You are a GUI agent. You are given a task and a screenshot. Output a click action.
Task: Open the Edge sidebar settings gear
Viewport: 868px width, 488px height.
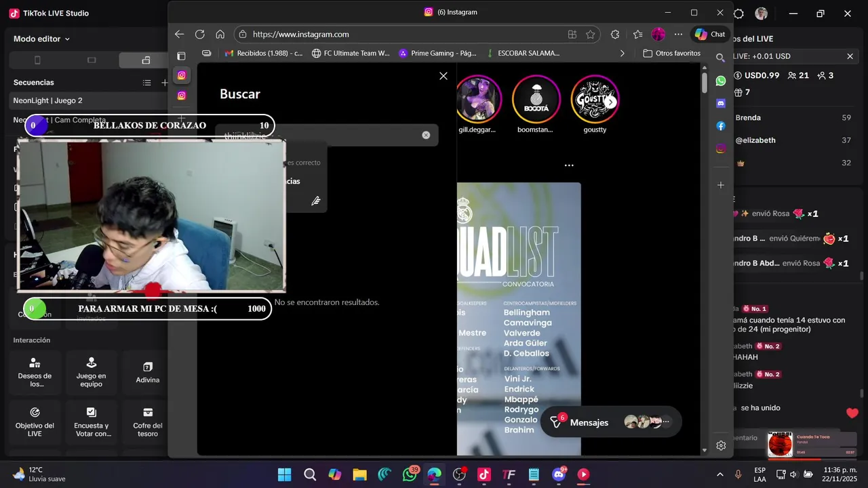pos(721,445)
